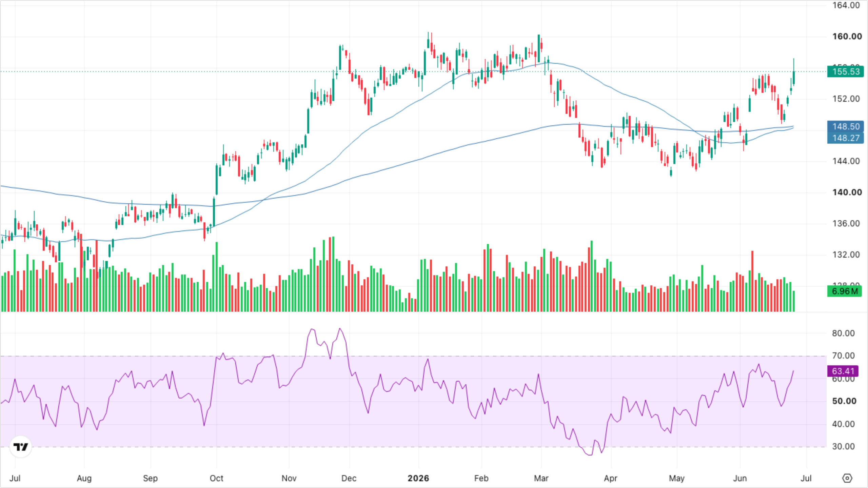Click the RSI 80.00 axis label

[x=843, y=333]
